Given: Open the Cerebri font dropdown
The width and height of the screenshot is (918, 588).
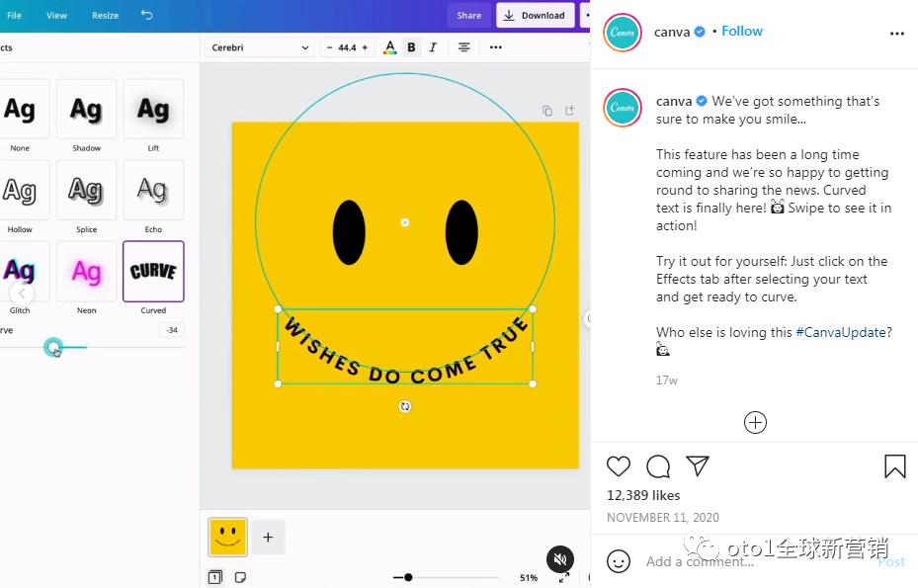Looking at the screenshot, I should 259,47.
